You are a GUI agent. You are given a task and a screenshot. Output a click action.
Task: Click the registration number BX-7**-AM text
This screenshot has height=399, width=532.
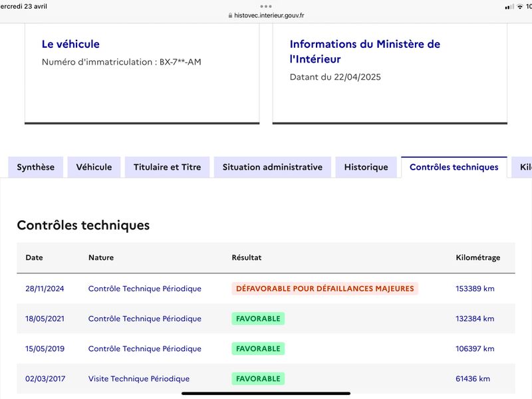[180, 62]
